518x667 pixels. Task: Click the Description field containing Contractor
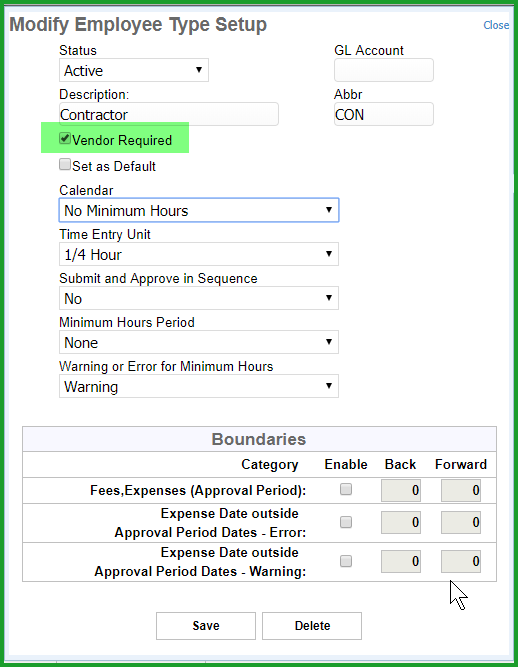169,114
